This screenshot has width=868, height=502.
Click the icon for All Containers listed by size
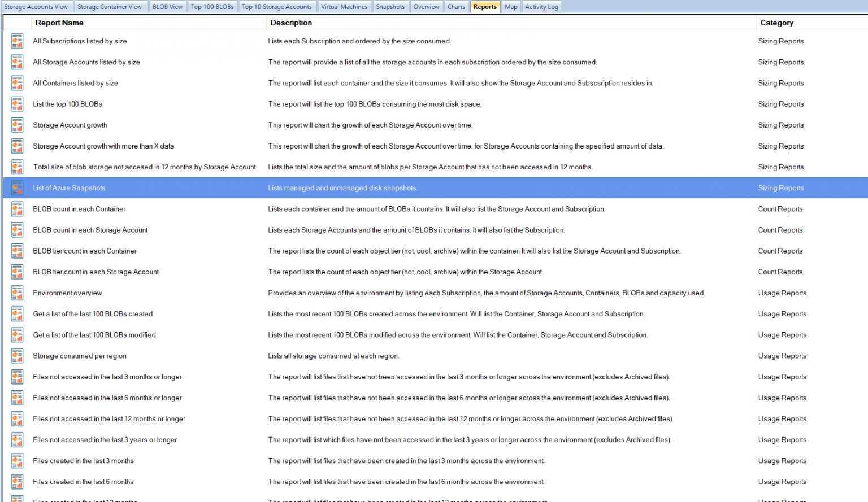tap(18, 83)
